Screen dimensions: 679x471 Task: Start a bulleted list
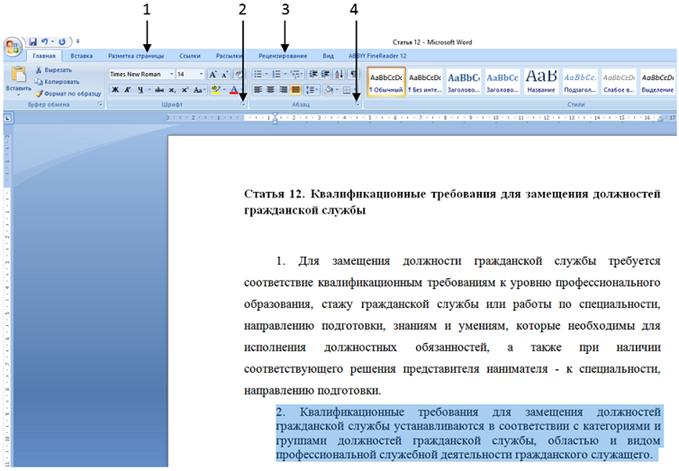tap(258, 74)
